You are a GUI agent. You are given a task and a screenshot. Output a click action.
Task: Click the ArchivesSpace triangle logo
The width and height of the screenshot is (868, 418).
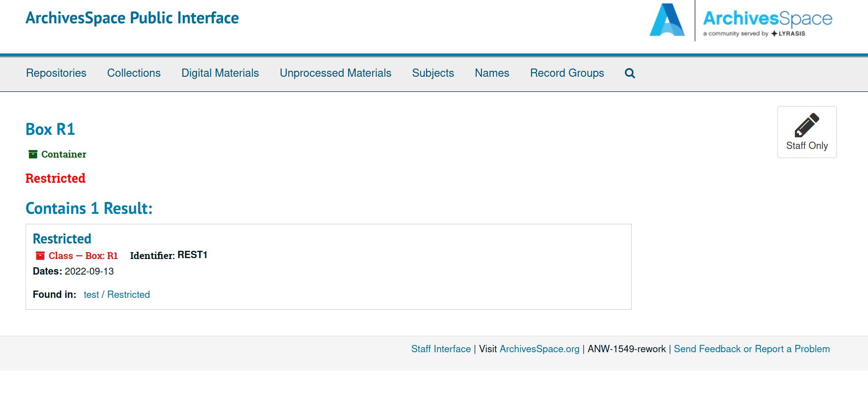667,21
